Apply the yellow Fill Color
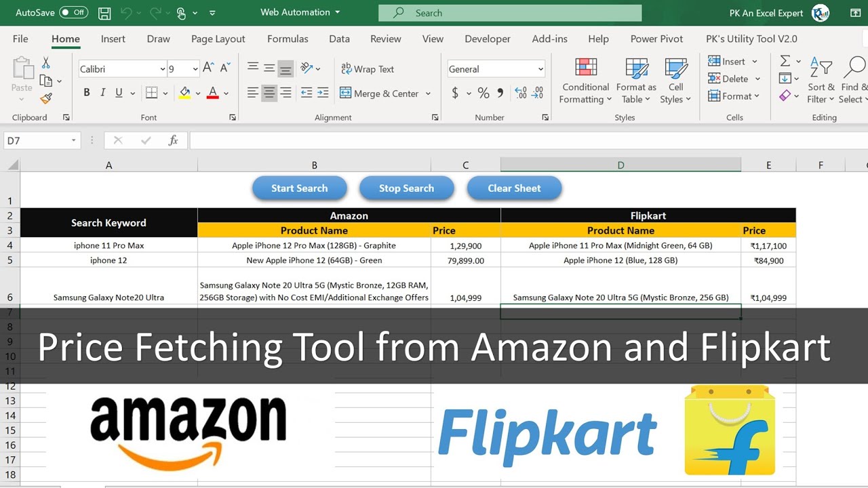Image resolution: width=868 pixels, height=488 pixels. [x=184, y=93]
